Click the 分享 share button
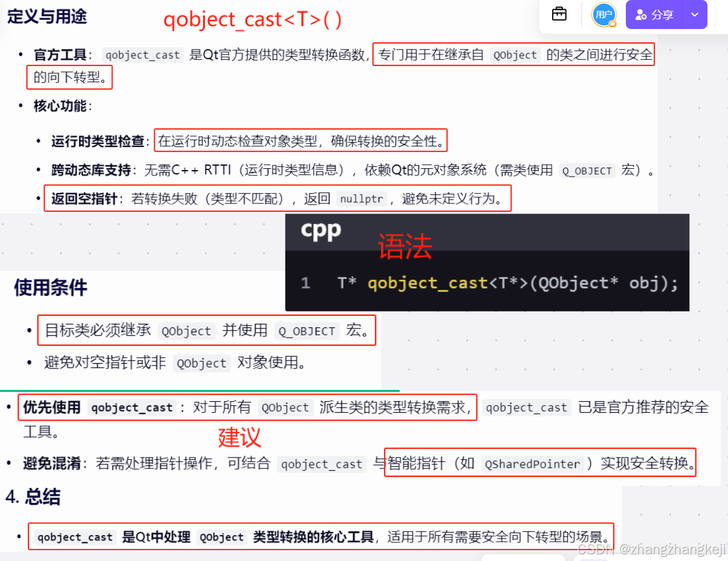The image size is (728, 561). (x=654, y=15)
